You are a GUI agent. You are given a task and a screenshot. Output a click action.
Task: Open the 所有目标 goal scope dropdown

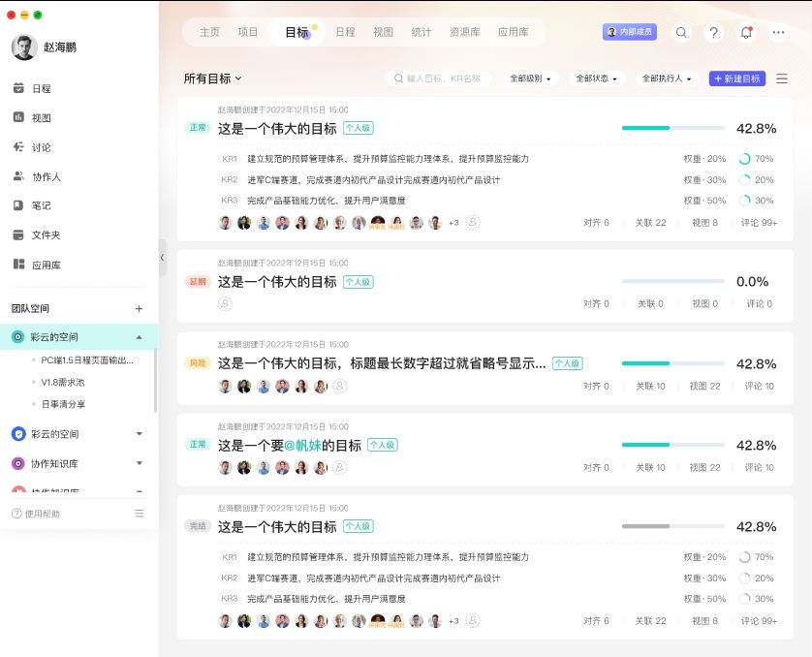pyautogui.click(x=211, y=78)
